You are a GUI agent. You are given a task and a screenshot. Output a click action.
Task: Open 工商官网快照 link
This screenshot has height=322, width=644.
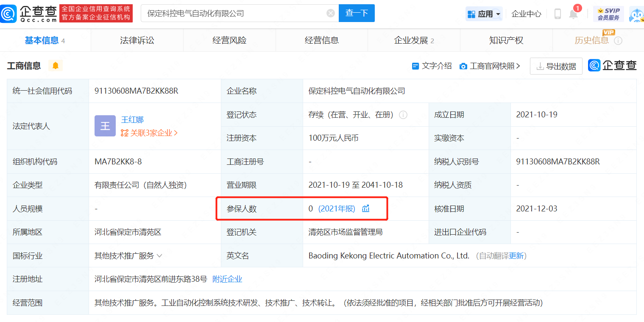click(x=490, y=66)
